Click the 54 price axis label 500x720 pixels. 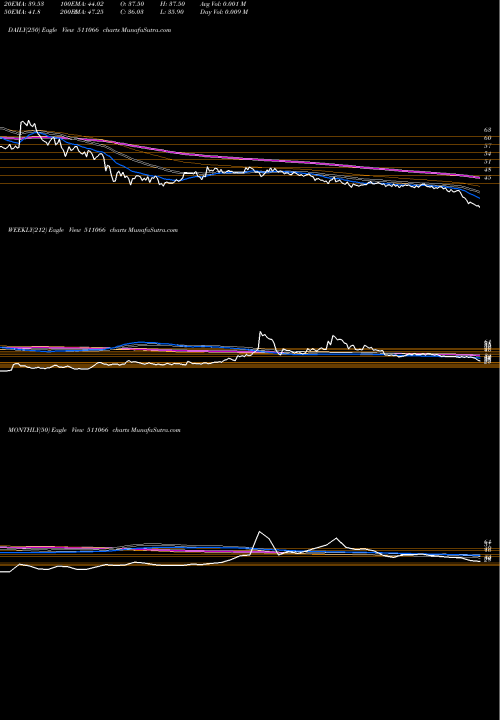(488, 154)
